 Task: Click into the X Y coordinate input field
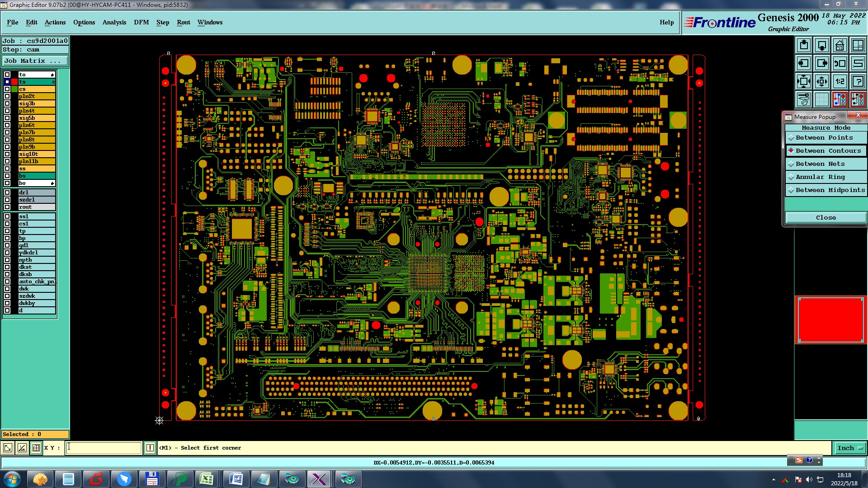(x=104, y=448)
